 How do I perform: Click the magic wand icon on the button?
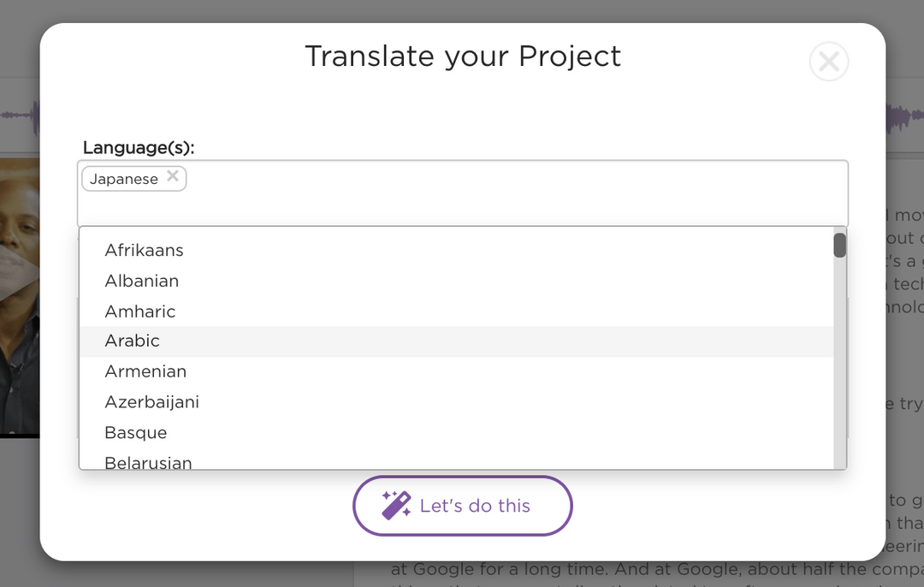(x=396, y=505)
